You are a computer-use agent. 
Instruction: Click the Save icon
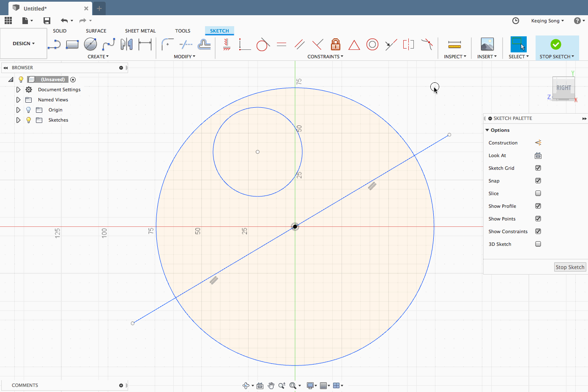click(47, 21)
